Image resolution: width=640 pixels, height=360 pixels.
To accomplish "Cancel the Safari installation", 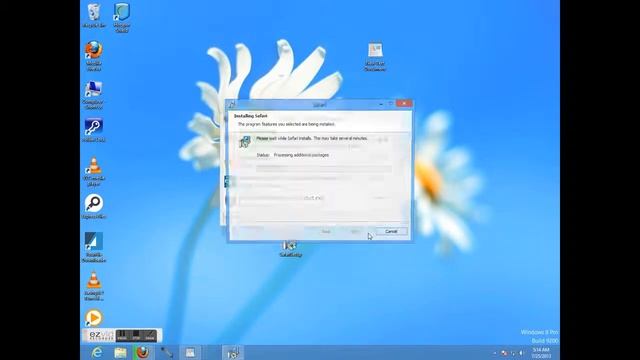I will pyautogui.click(x=391, y=231).
